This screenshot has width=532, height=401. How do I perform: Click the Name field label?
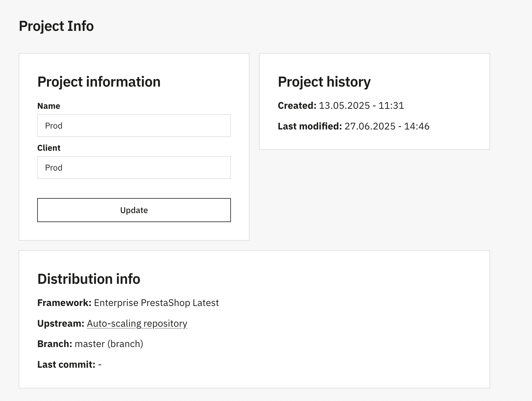tap(49, 106)
